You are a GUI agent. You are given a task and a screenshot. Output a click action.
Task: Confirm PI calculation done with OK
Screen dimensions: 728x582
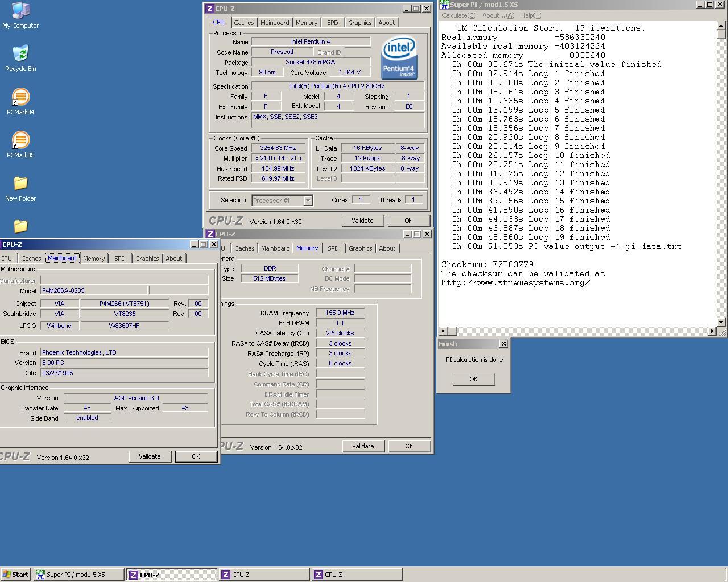pyautogui.click(x=473, y=379)
